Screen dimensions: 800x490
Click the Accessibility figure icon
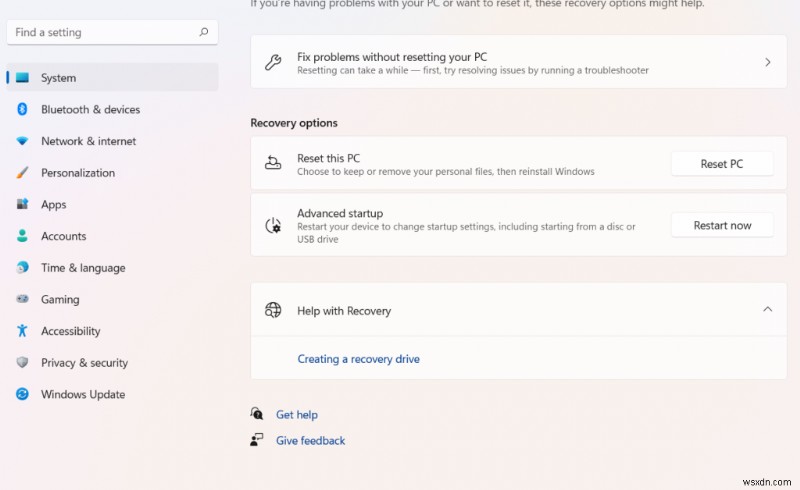point(22,331)
